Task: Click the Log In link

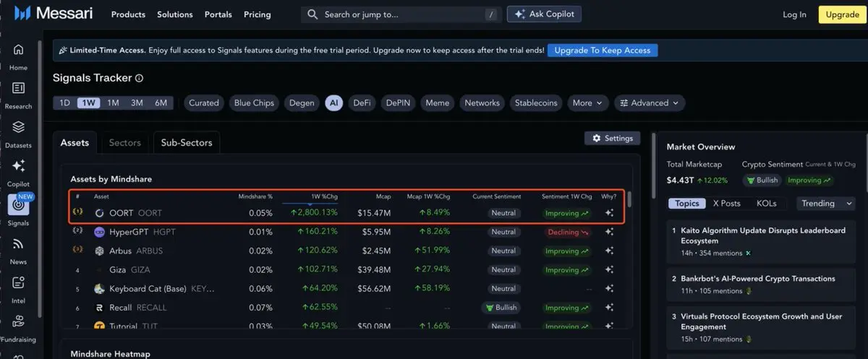Action: [x=794, y=14]
